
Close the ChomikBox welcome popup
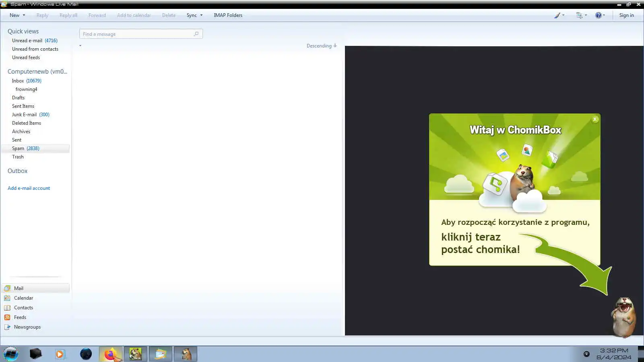pos(595,119)
